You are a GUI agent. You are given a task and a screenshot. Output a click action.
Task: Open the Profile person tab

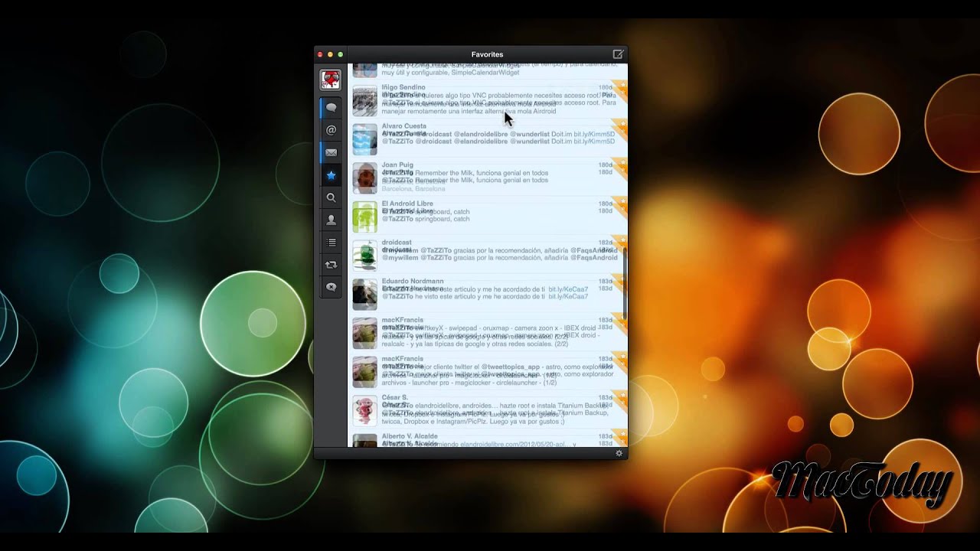click(331, 220)
